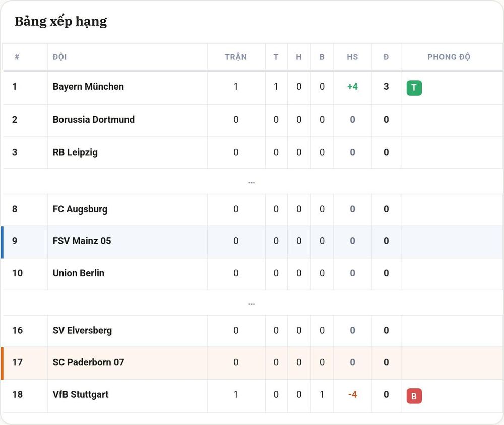Open the Union Berlin team name
The height and width of the screenshot is (425, 504).
tap(79, 273)
